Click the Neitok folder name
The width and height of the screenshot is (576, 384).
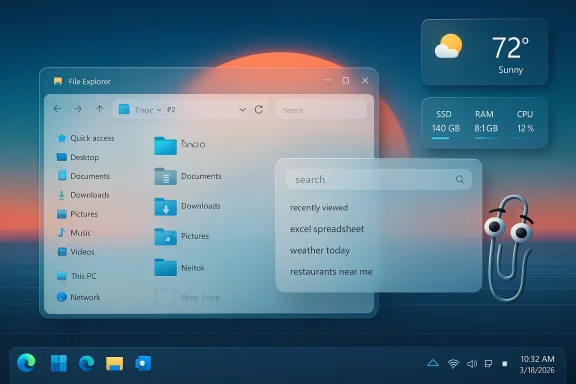coord(193,268)
